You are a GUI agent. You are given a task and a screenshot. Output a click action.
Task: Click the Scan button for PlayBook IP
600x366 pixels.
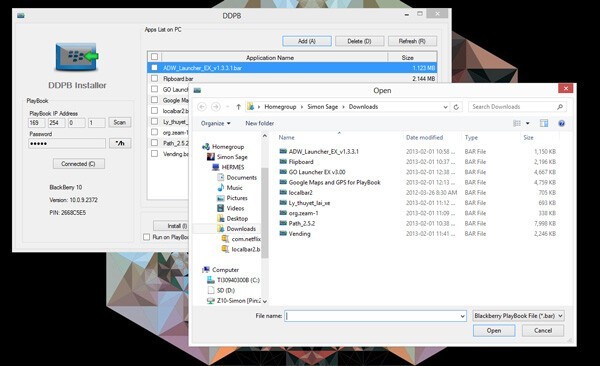coord(119,122)
